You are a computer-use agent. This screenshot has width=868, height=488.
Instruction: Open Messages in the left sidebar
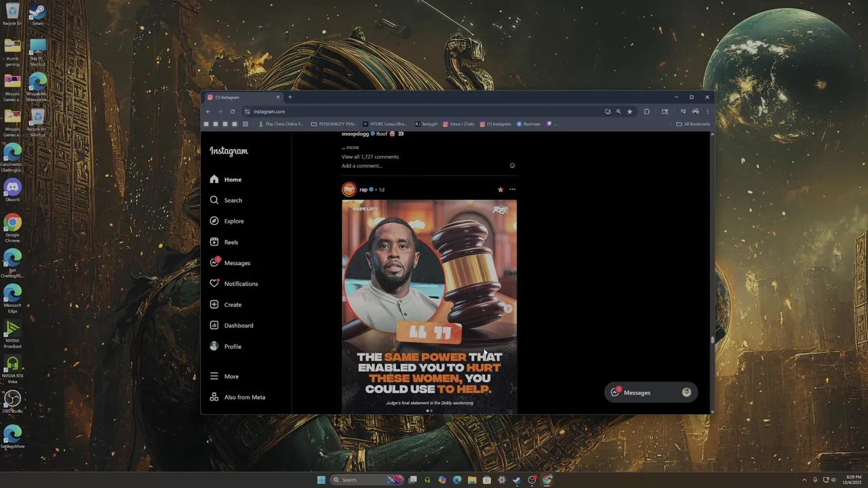click(x=230, y=263)
